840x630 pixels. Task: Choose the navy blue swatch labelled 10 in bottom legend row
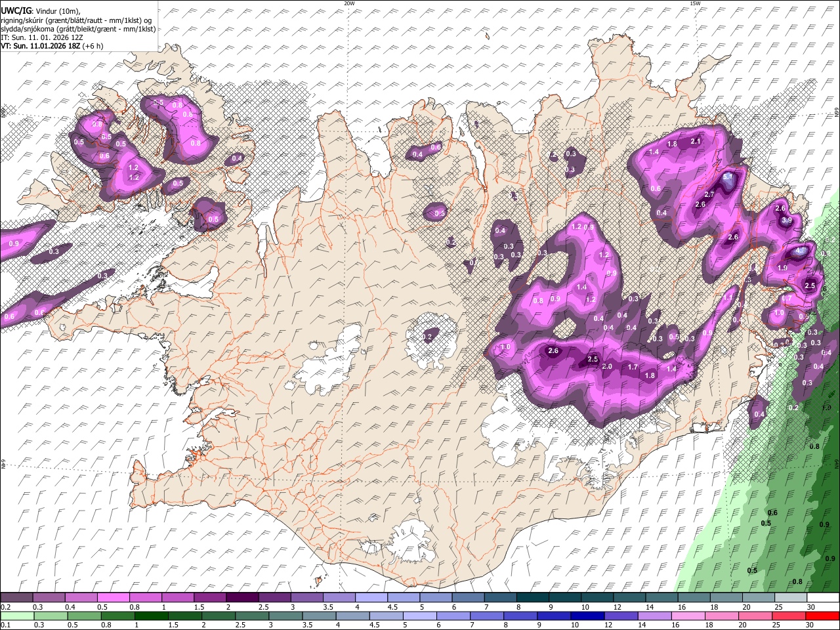586,616
